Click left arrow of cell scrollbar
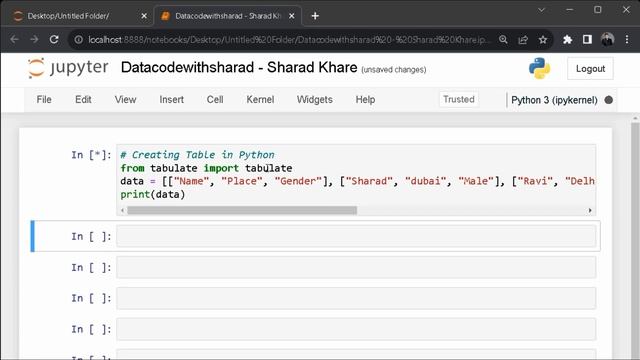 pos(122,210)
